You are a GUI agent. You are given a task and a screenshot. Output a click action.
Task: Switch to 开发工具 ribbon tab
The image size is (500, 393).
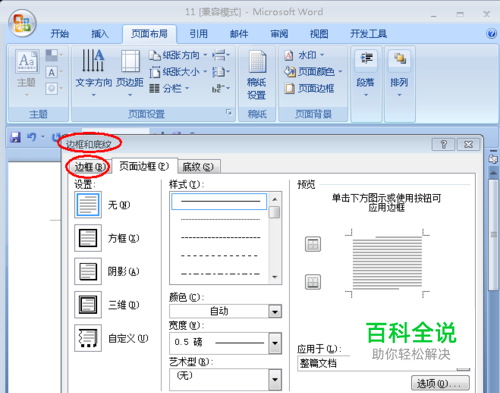point(368,34)
